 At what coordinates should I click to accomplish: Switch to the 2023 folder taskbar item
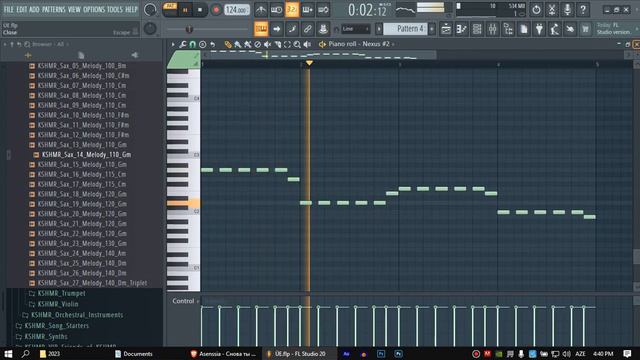click(50, 354)
